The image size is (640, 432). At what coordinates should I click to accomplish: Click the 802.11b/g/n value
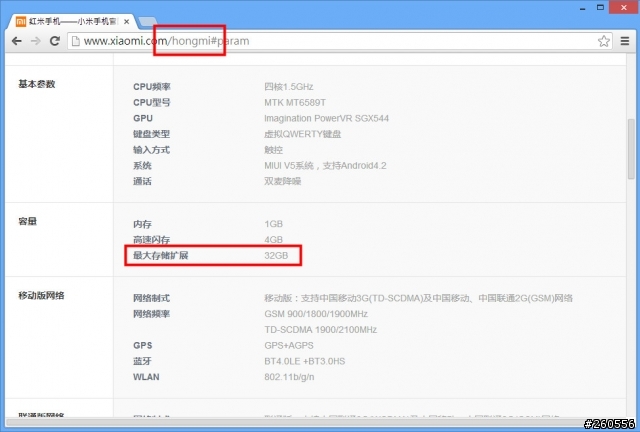point(289,377)
